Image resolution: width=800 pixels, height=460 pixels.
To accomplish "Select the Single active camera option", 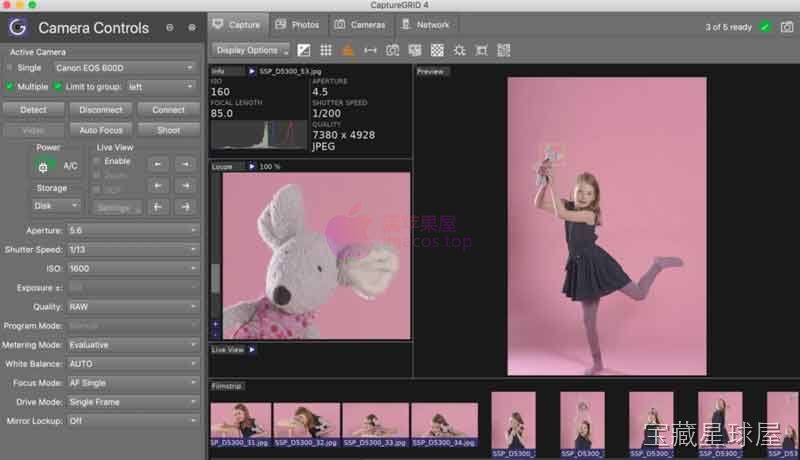I will [9, 67].
